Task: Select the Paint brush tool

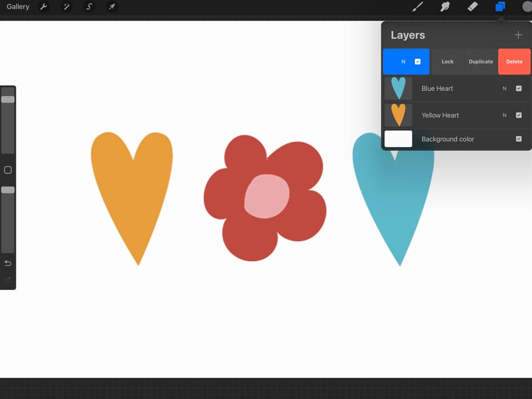Action: [x=417, y=7]
